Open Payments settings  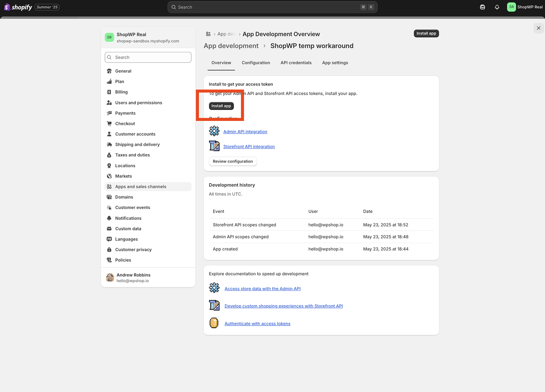[148, 113]
